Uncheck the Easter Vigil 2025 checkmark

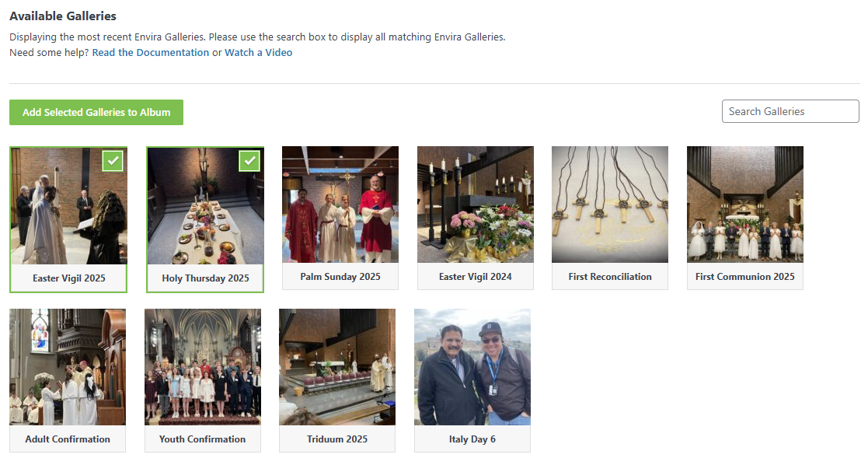pyautogui.click(x=113, y=160)
